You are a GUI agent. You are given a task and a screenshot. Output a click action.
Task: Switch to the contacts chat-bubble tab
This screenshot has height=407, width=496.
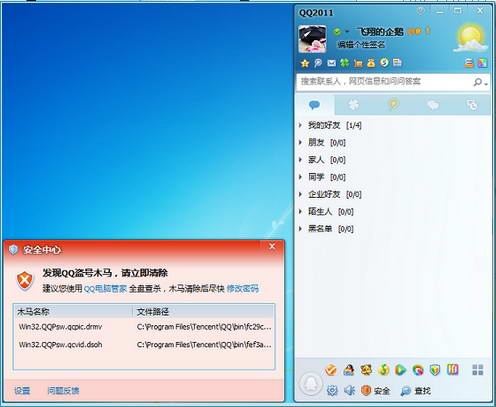314,105
